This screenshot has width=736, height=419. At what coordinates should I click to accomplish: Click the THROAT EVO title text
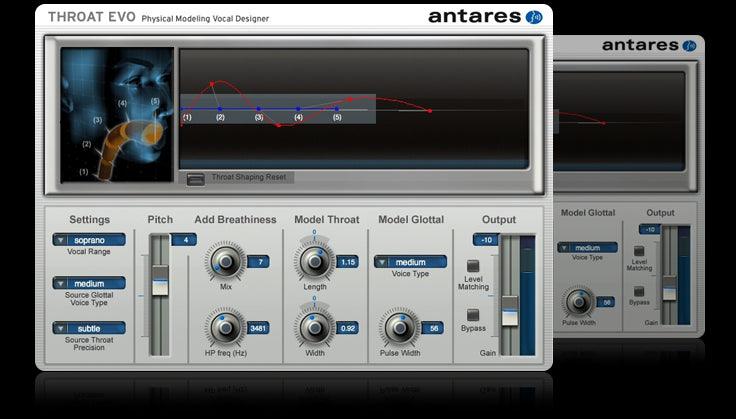[92, 17]
